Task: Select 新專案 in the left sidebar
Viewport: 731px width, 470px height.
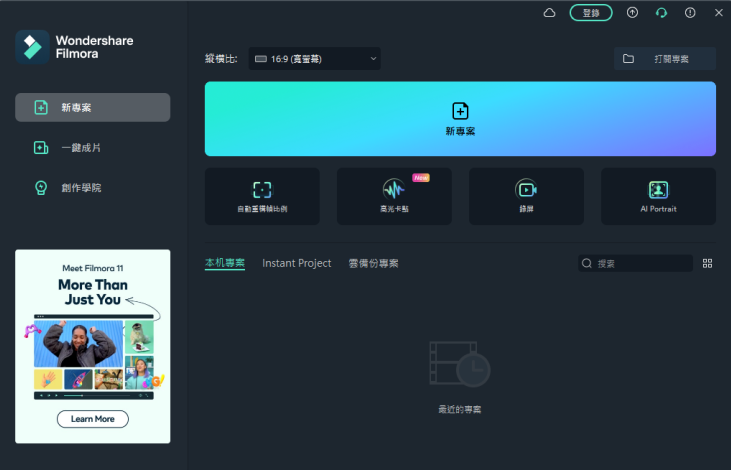Action: pyautogui.click(x=93, y=107)
